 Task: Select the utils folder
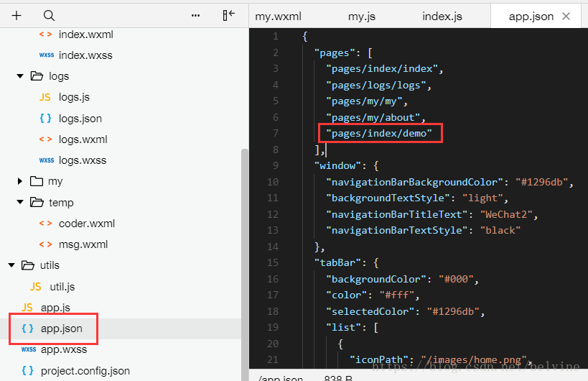pos(50,265)
